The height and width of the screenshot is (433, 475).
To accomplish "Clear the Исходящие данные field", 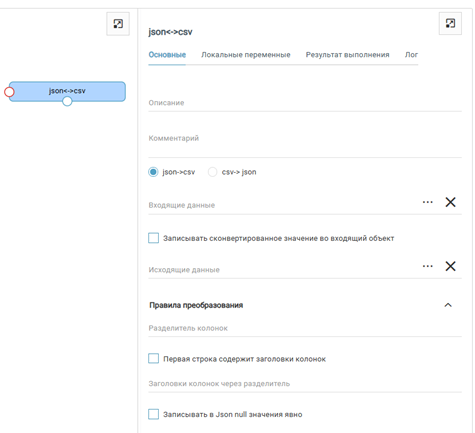I will coord(450,266).
